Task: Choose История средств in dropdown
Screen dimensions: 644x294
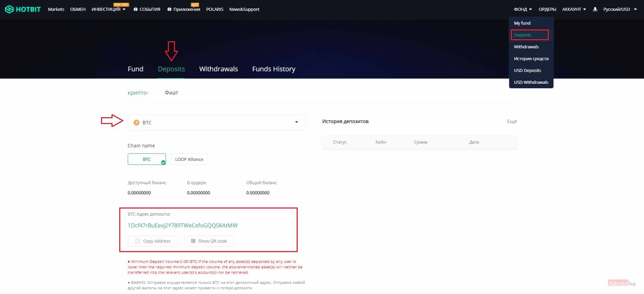Action: point(531,58)
